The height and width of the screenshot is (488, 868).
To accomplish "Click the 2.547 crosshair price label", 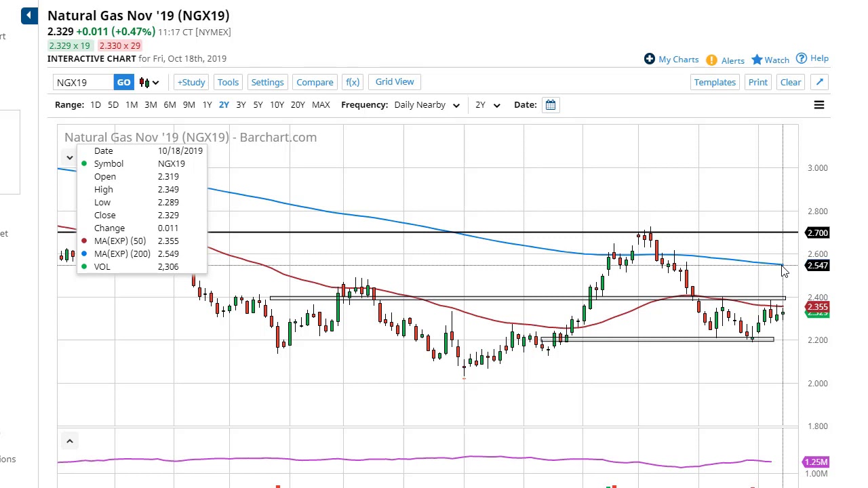I will [x=817, y=266].
